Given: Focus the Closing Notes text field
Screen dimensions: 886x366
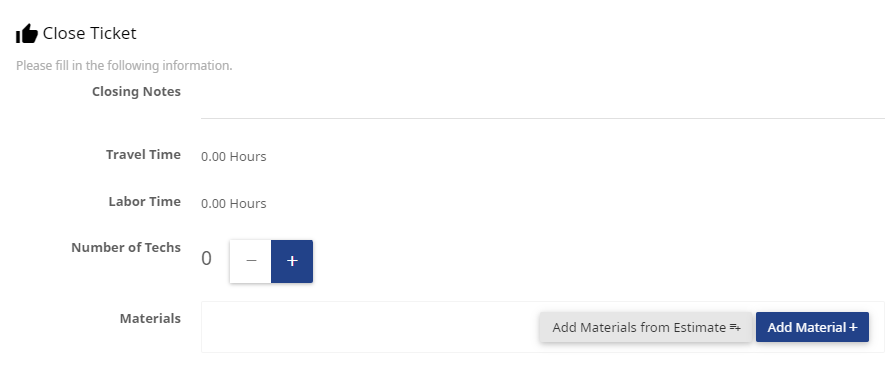Looking at the screenshot, I should [542, 102].
